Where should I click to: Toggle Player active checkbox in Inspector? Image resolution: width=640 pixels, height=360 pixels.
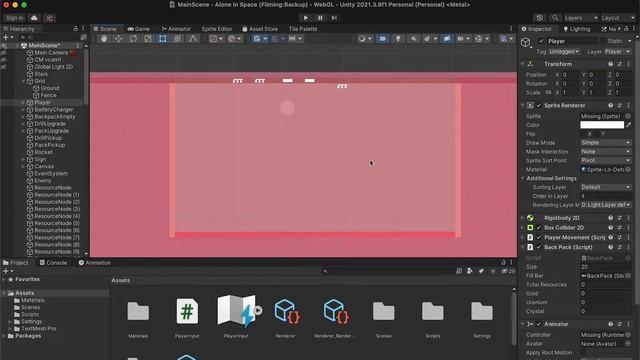pos(541,41)
